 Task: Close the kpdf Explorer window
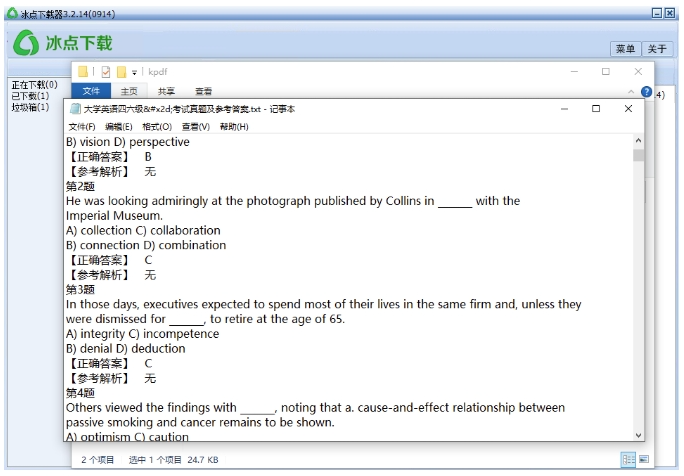(x=638, y=72)
